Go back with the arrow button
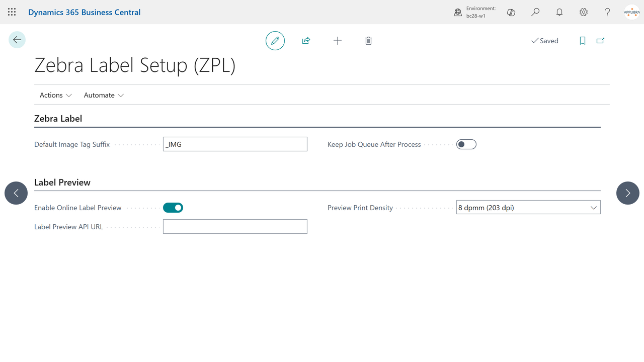 [x=17, y=40]
